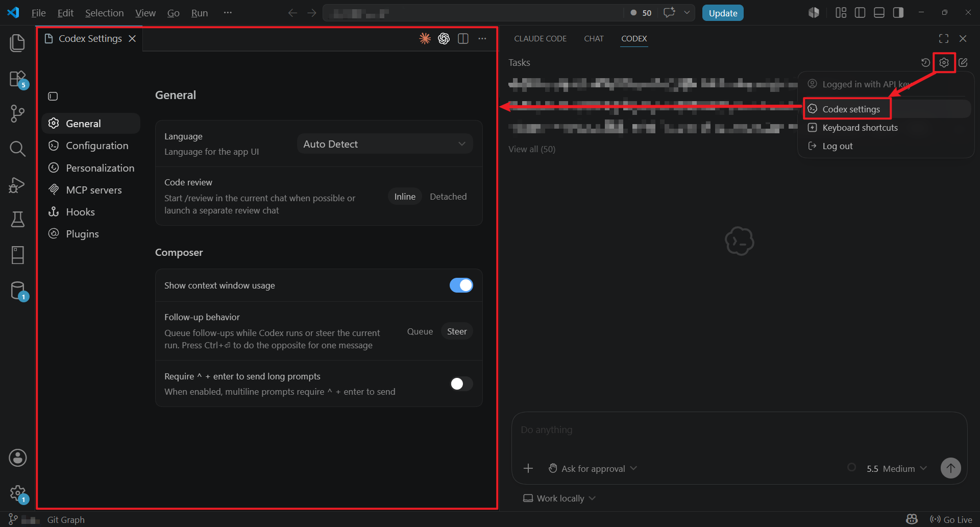
Task: Expand the chat dropdown chevron in title bar
Action: 687,13
